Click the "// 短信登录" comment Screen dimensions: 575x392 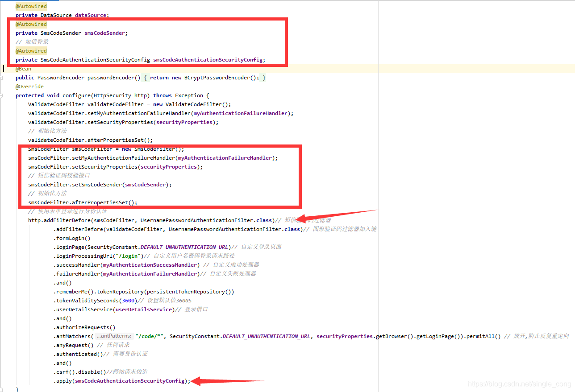click(32, 42)
